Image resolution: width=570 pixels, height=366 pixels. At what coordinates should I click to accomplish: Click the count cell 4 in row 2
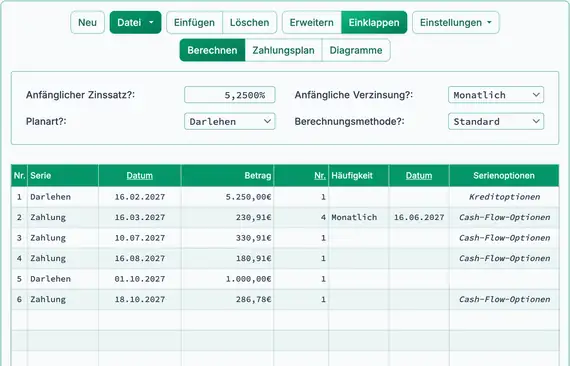pos(301,217)
